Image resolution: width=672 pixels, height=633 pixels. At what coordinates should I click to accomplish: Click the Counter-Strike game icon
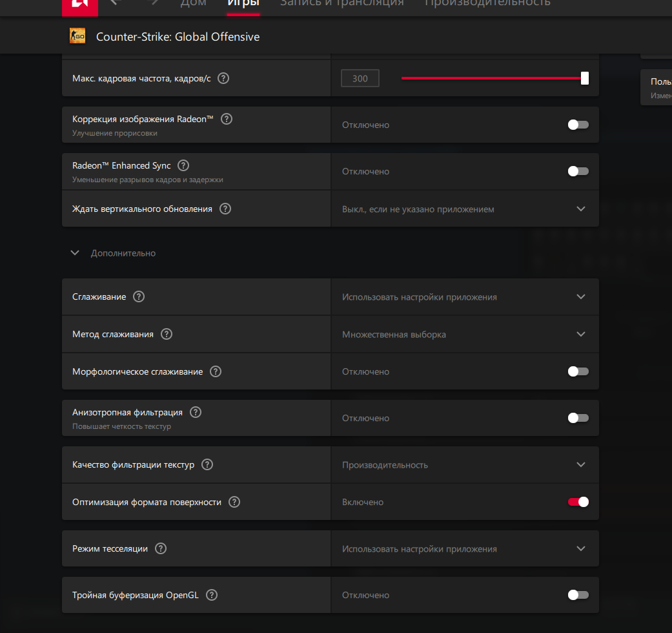point(77,37)
